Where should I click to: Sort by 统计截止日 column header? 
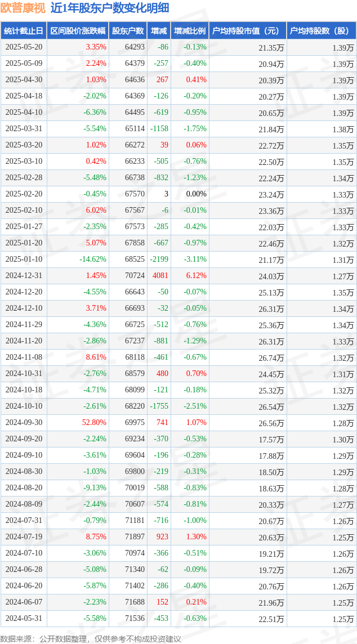[24, 31]
